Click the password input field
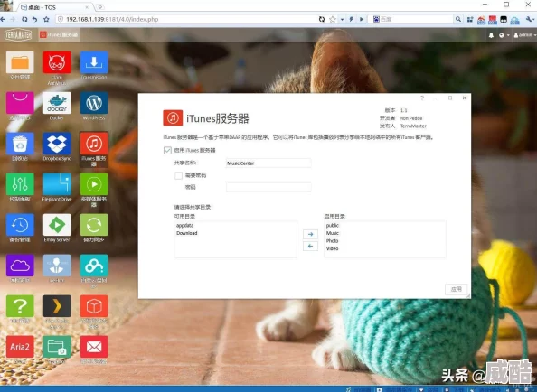537x392 pixels. click(x=268, y=187)
